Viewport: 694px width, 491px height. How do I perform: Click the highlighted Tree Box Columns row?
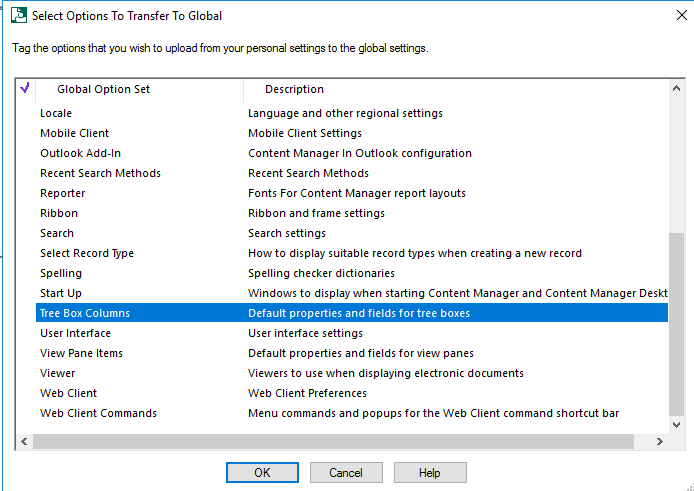point(352,313)
